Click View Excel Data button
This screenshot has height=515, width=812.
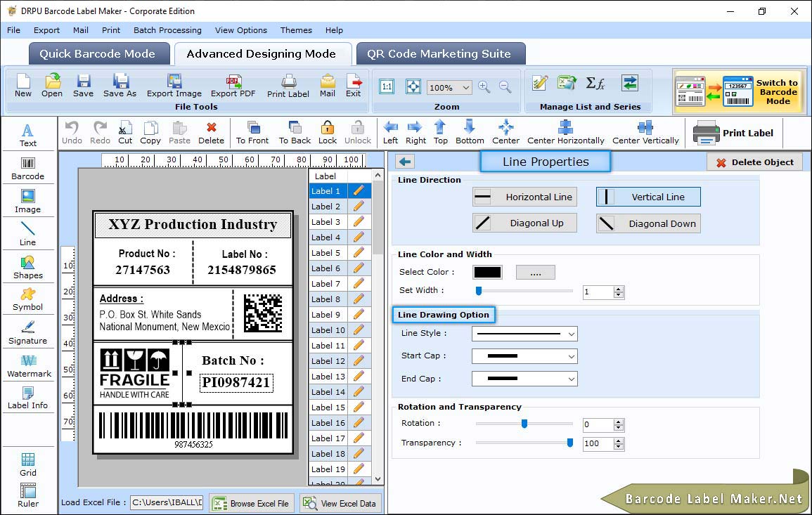point(341,503)
